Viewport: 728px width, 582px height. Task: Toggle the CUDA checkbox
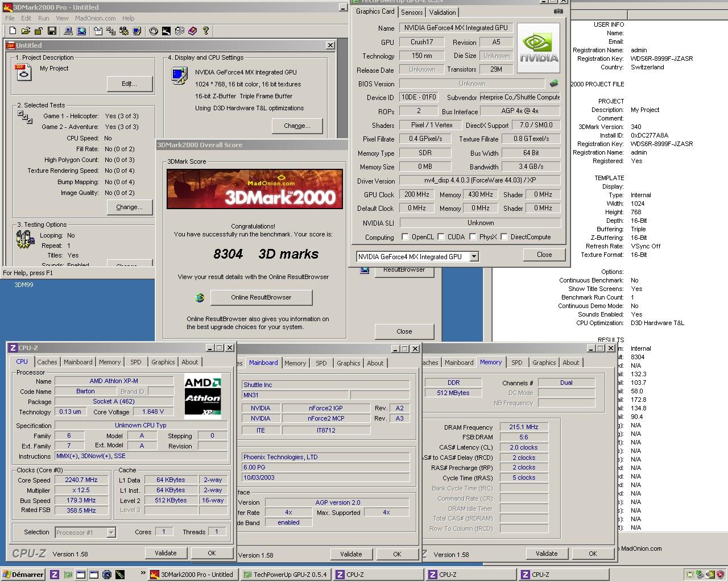[441, 237]
